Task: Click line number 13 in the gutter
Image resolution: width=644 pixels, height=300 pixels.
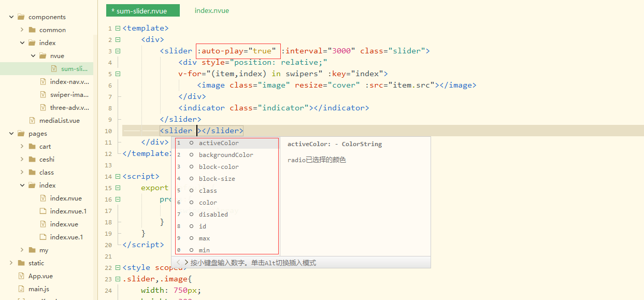Action: point(108,165)
